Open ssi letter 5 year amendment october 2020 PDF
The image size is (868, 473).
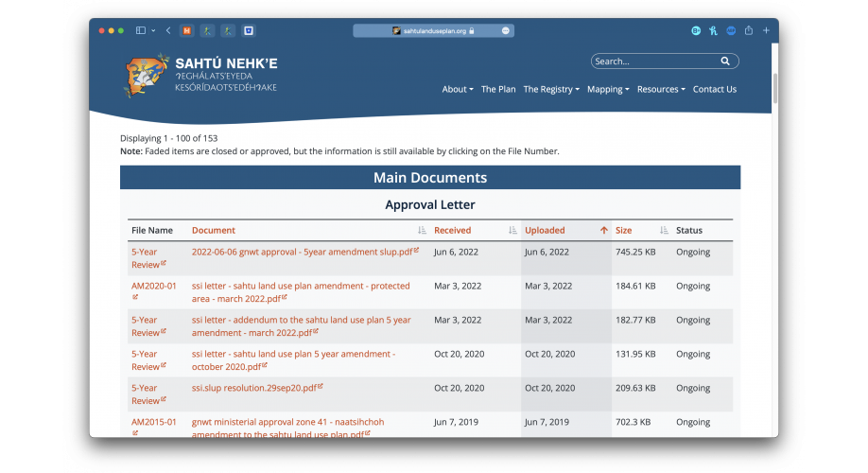pos(293,360)
